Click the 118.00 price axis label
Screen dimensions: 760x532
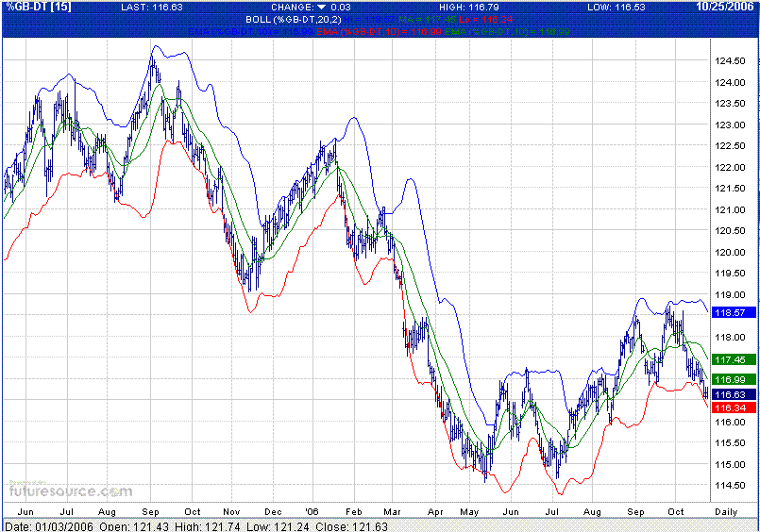point(731,338)
